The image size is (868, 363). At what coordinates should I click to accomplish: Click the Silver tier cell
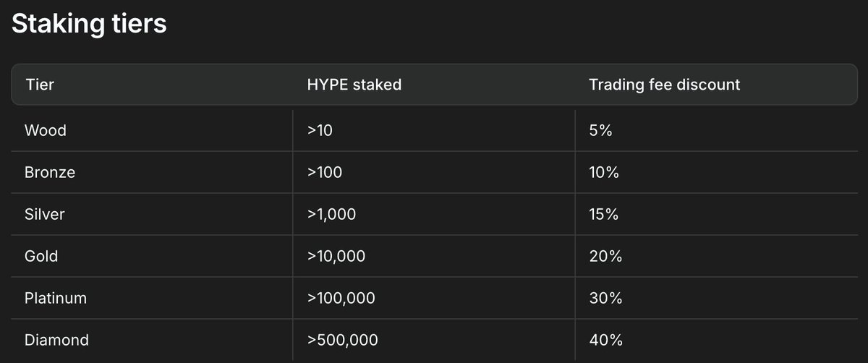[45, 215]
